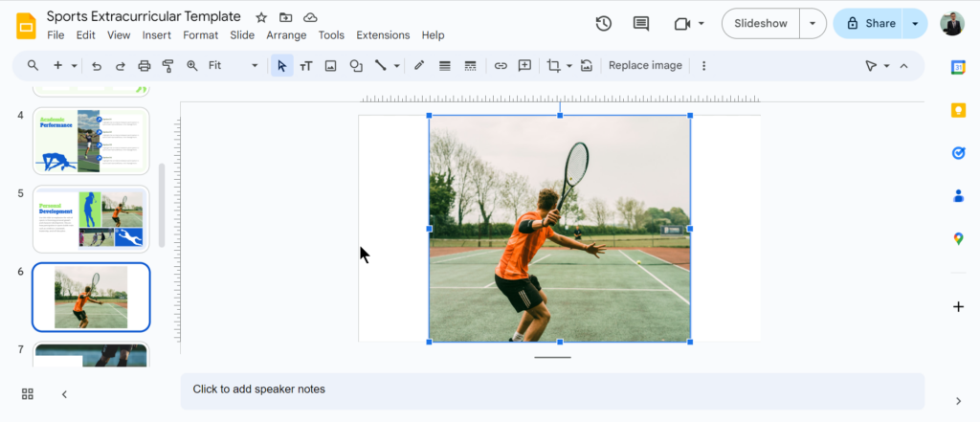Print the presentation using printer icon
This screenshot has width=980, height=422.
pyautogui.click(x=145, y=66)
